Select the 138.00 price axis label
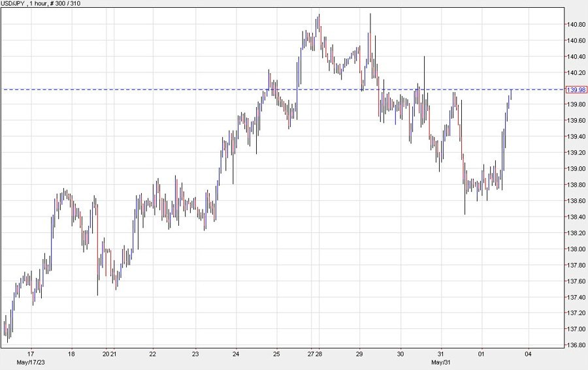Image resolution: width=588 pixels, height=370 pixels. tap(576, 249)
